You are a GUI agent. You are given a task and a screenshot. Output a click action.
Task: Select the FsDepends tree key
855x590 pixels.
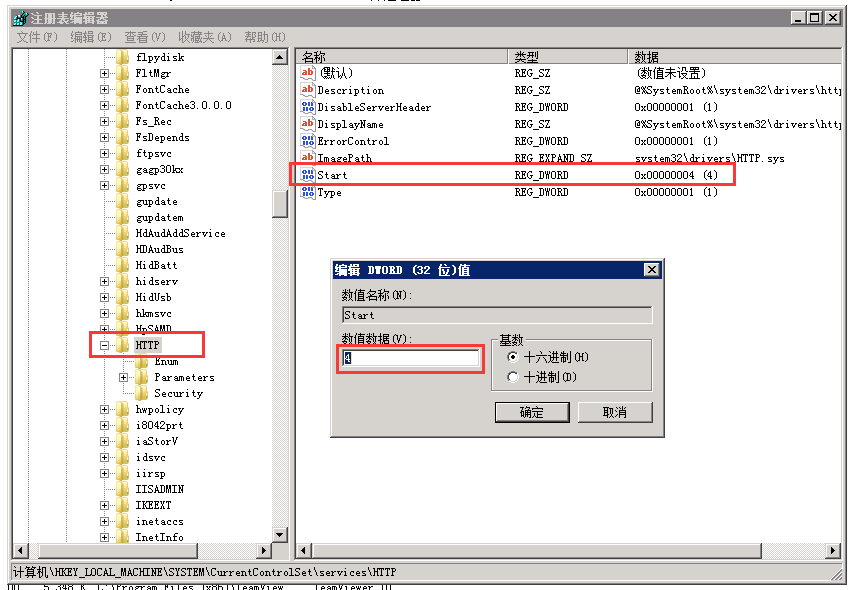tap(162, 137)
